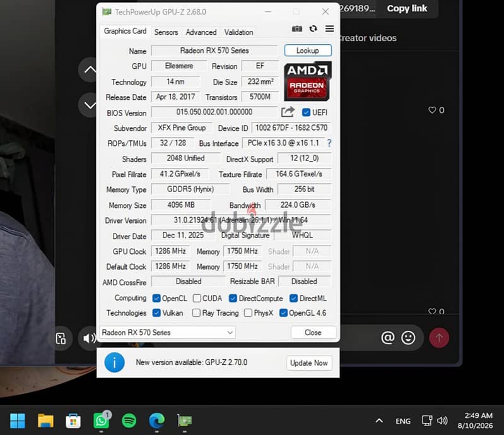This screenshot has width=504, height=435.
Task: Click the blue info icon in update bar
Action: click(x=114, y=362)
